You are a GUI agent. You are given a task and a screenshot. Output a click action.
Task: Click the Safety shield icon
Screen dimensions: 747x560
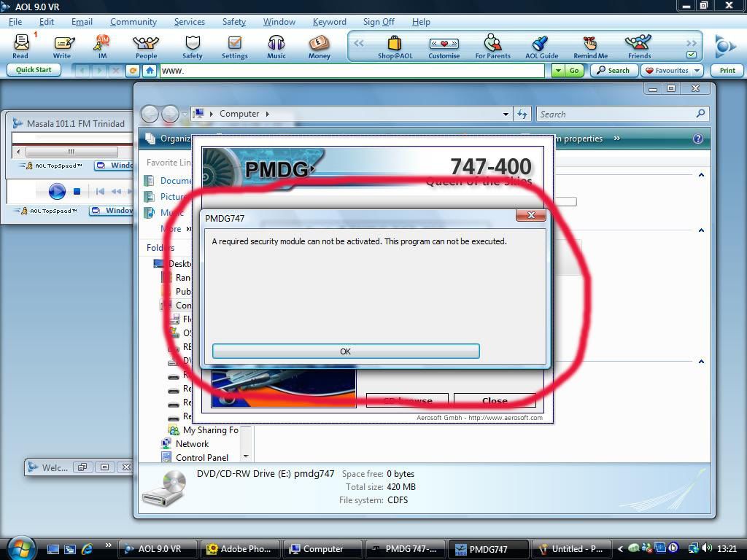(193, 47)
